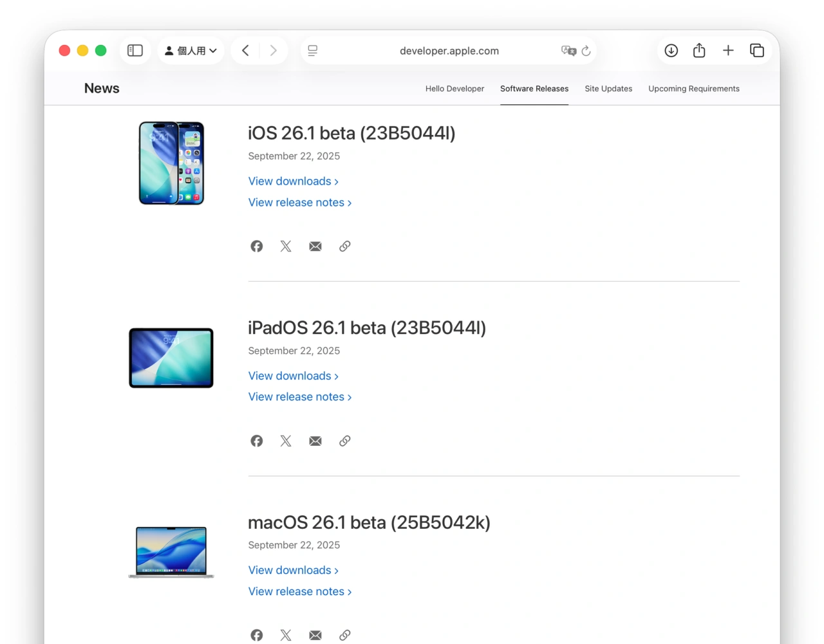The width and height of the screenshot is (824, 644).
Task: Click the developer.apple.com address bar
Action: (449, 51)
